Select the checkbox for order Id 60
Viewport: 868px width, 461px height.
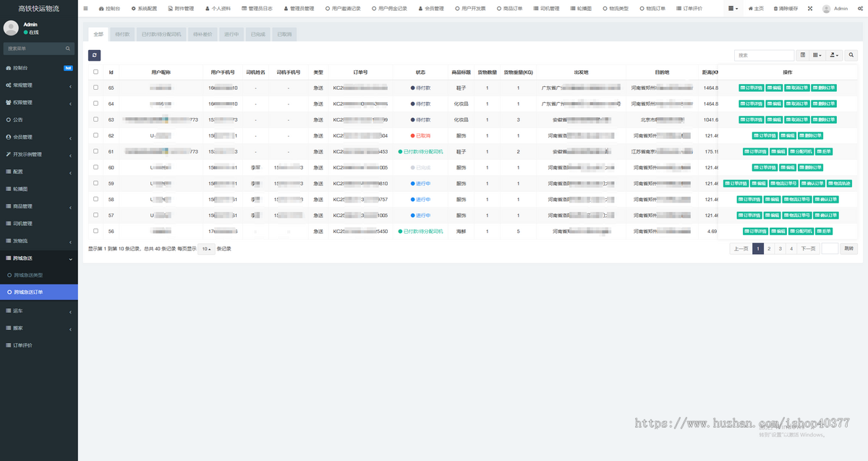tap(95, 167)
